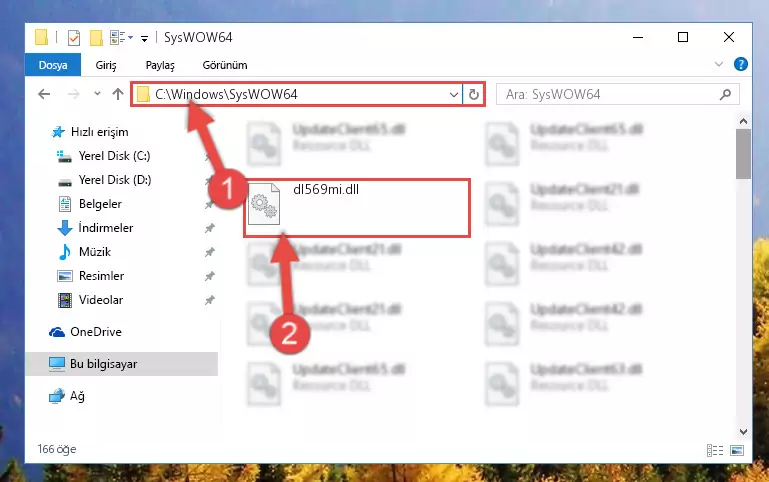The width and height of the screenshot is (769, 482).
Task: Switch to Details view layout
Action: click(715, 450)
